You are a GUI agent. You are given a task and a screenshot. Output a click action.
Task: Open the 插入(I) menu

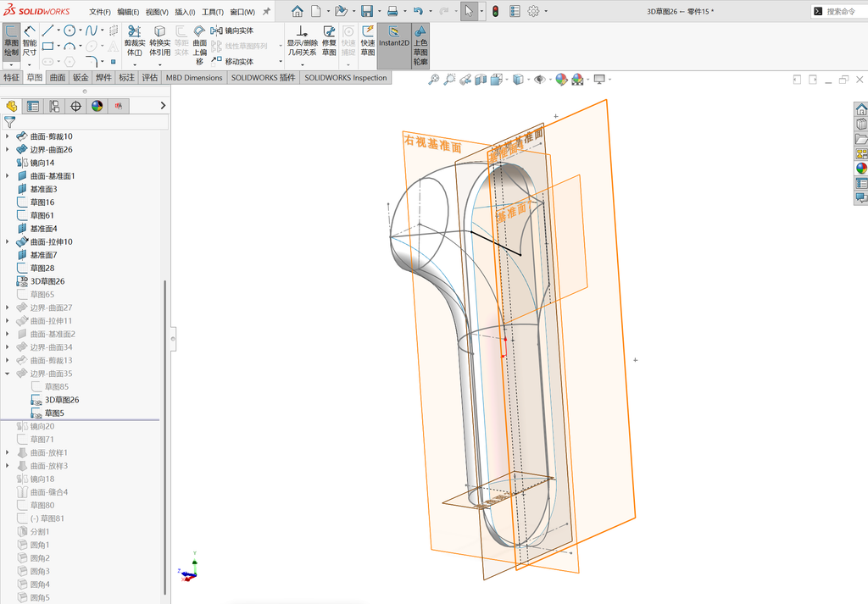click(x=185, y=12)
